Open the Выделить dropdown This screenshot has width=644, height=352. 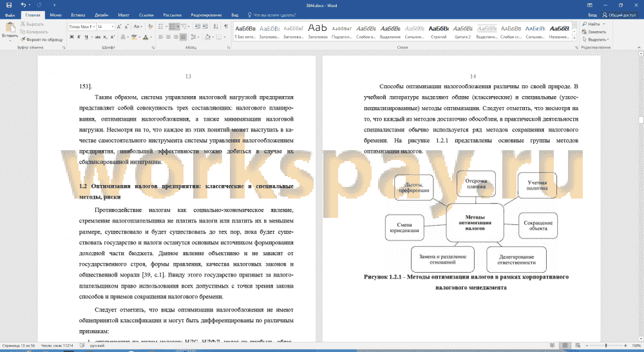(x=596, y=39)
